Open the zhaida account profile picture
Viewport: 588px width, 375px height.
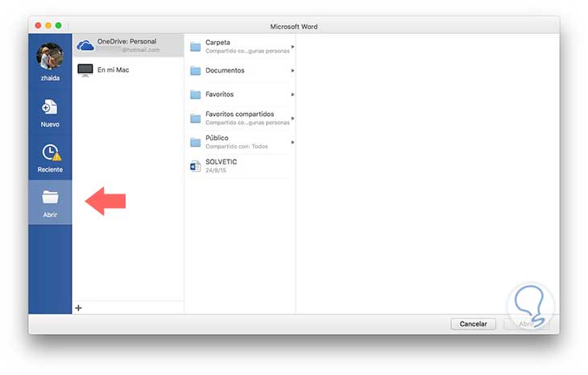[x=50, y=56]
